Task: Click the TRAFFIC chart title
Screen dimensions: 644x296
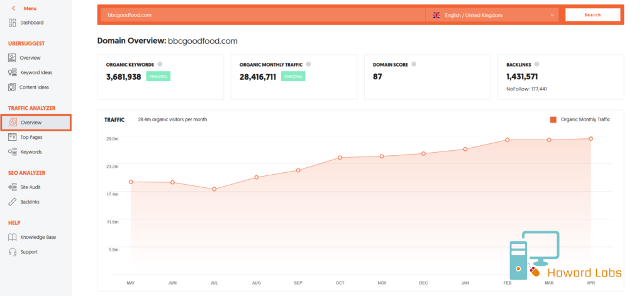Action: tap(114, 120)
